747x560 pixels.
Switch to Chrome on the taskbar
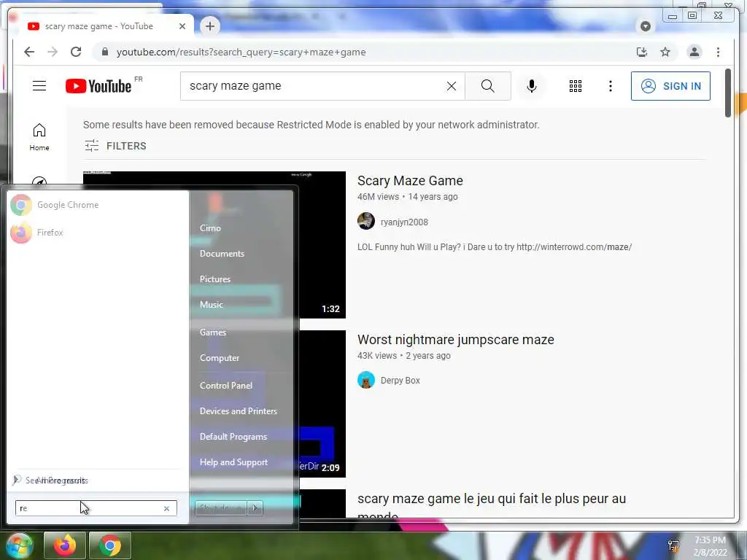point(109,545)
